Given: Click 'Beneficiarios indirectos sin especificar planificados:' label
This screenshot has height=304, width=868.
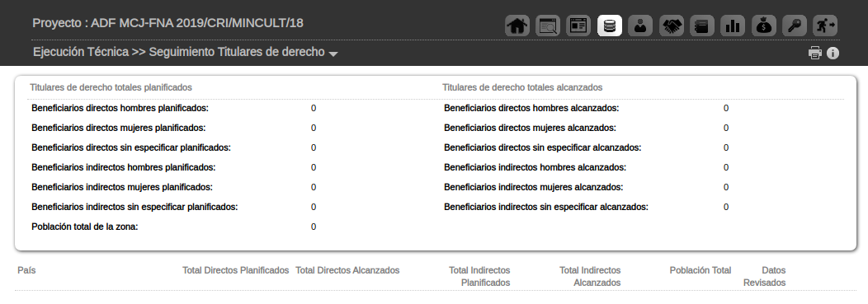Looking at the screenshot, I should [134, 208].
